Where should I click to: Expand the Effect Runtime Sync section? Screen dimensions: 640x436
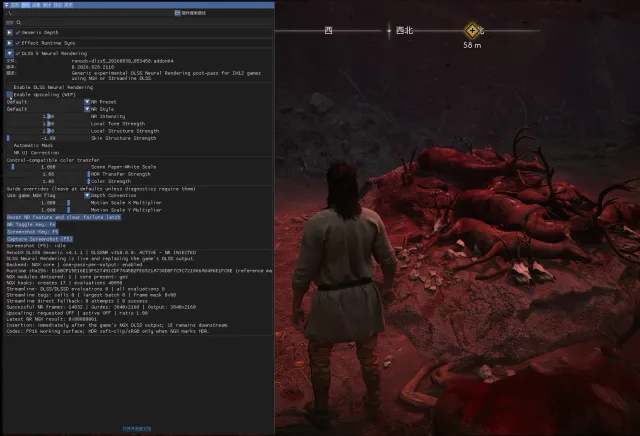point(9,43)
